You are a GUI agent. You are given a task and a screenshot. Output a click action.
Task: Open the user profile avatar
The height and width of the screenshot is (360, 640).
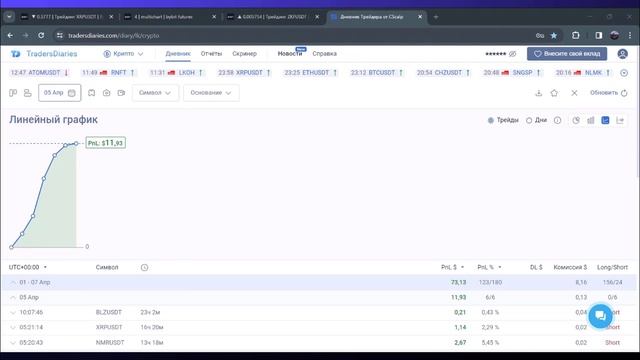pyautogui.click(x=622, y=54)
